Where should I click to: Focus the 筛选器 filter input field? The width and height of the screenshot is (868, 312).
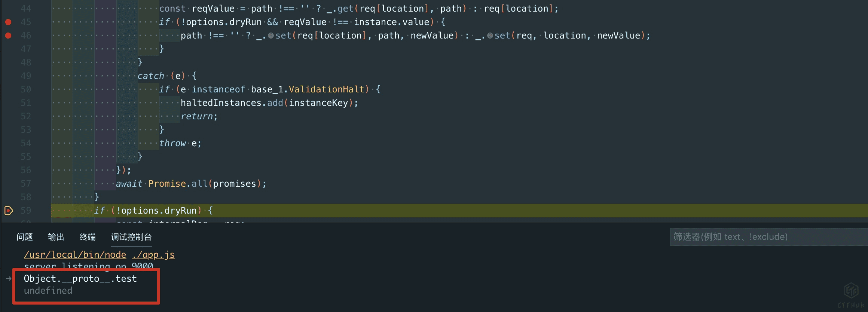pos(767,237)
